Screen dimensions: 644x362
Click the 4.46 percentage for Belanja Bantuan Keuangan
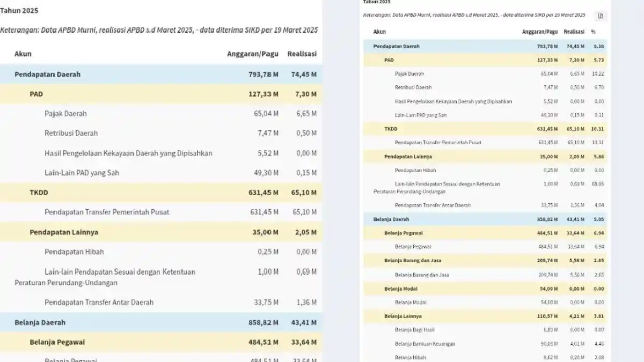599,344
